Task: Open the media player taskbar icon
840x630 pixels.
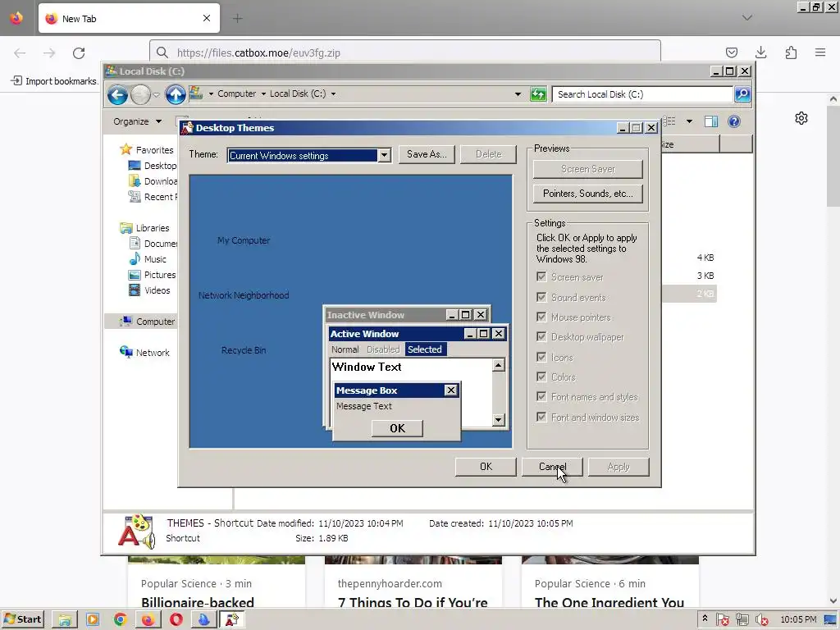Action: coord(93,620)
